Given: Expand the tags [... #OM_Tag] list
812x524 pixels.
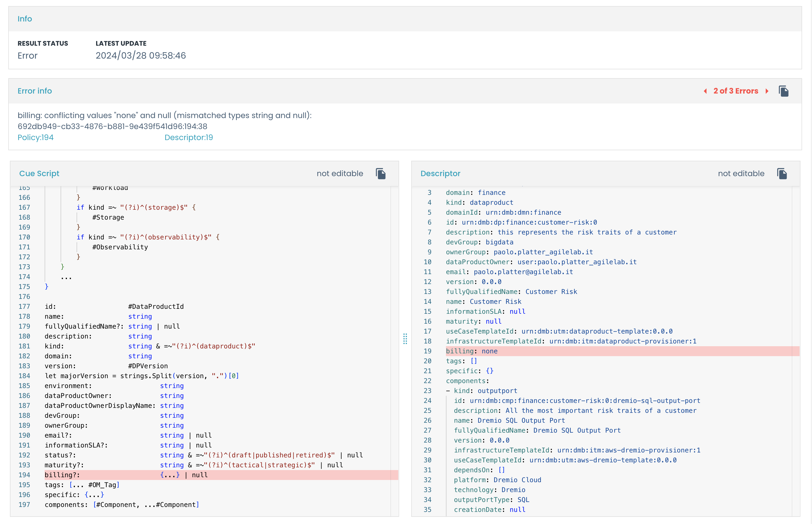Looking at the screenshot, I should [94, 485].
